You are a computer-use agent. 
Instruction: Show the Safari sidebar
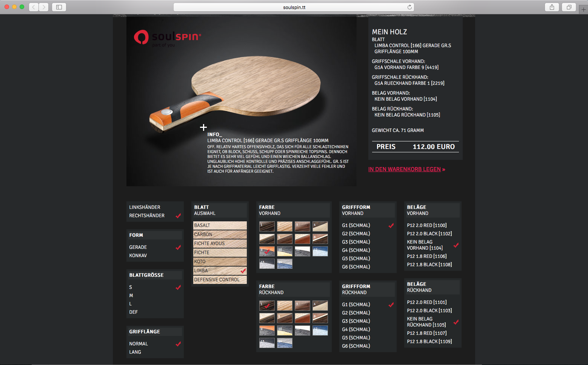click(59, 7)
